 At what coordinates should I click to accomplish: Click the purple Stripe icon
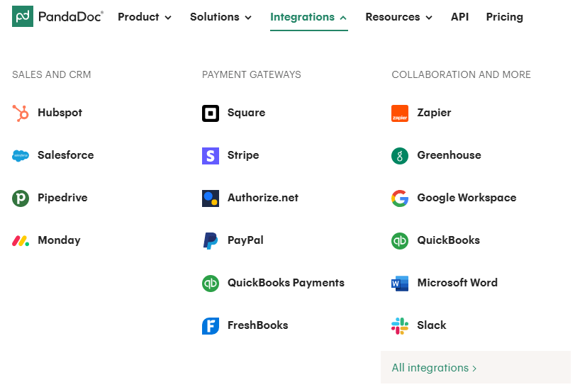point(211,155)
